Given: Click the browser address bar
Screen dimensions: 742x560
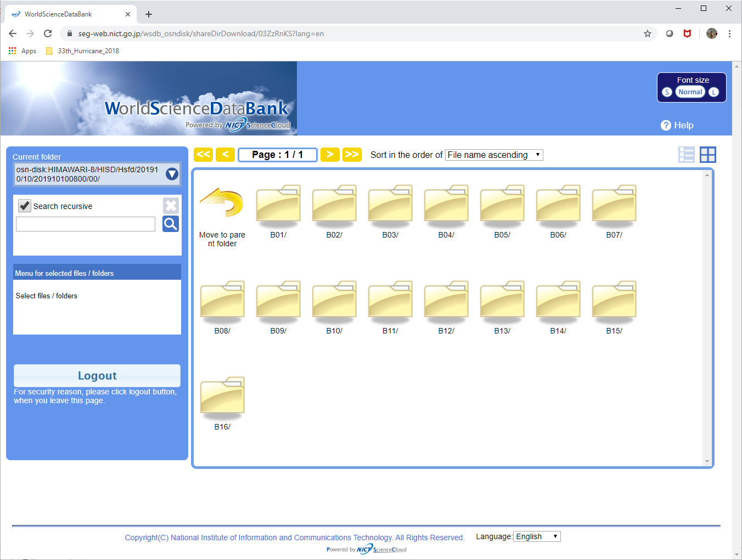Looking at the screenshot, I should point(357,33).
